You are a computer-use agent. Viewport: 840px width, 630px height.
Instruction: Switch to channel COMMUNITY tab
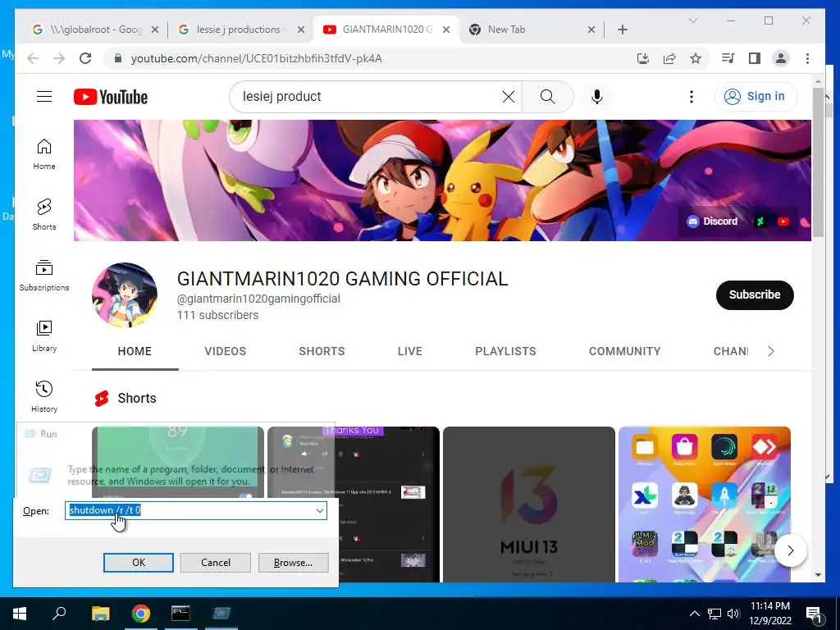point(624,351)
